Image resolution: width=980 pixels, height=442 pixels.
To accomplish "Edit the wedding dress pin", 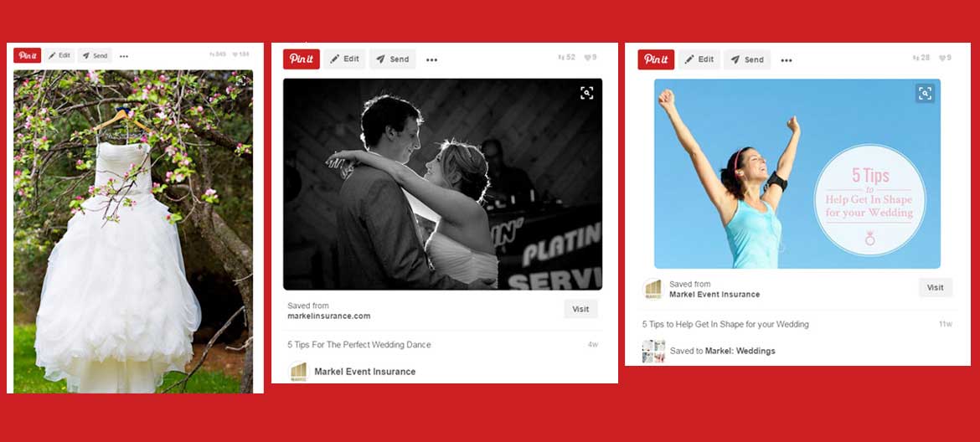I will pos(59,56).
